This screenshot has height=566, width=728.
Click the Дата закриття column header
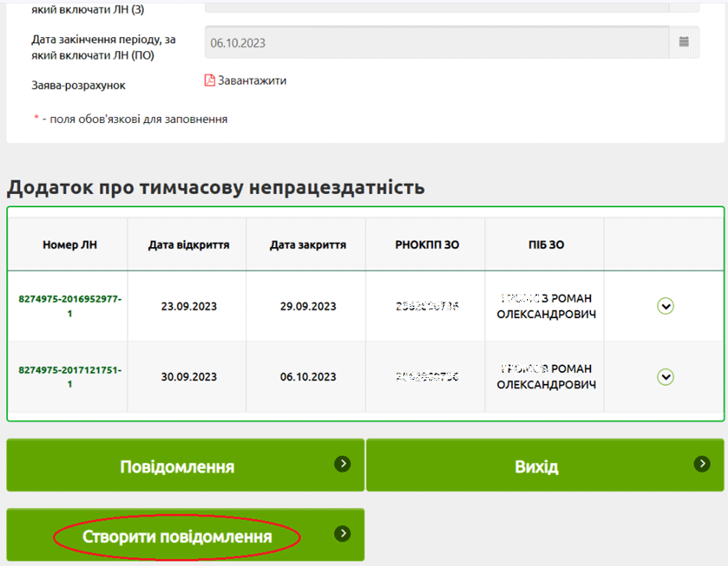coord(308,244)
